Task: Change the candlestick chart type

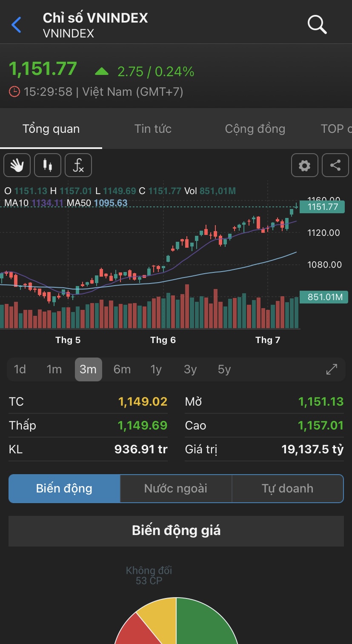Action: (48, 165)
